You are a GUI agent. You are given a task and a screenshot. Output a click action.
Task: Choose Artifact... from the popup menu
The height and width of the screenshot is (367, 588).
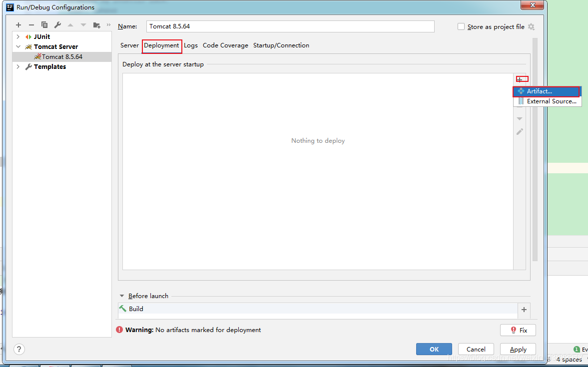[547, 91]
